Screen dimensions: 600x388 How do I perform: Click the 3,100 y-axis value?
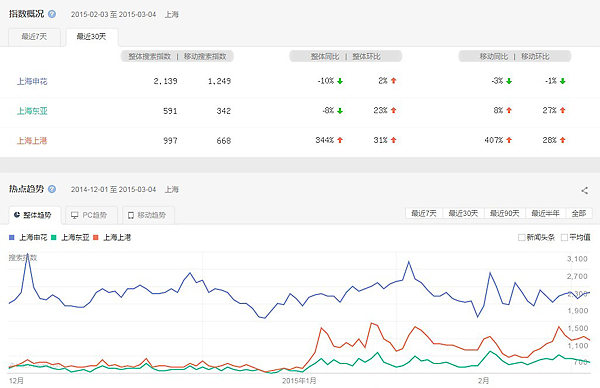click(577, 259)
